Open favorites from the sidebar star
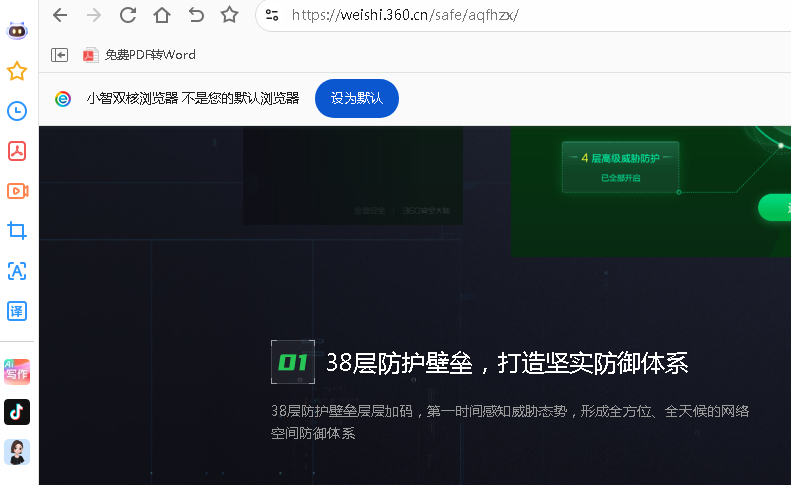791x485 pixels. [17, 71]
